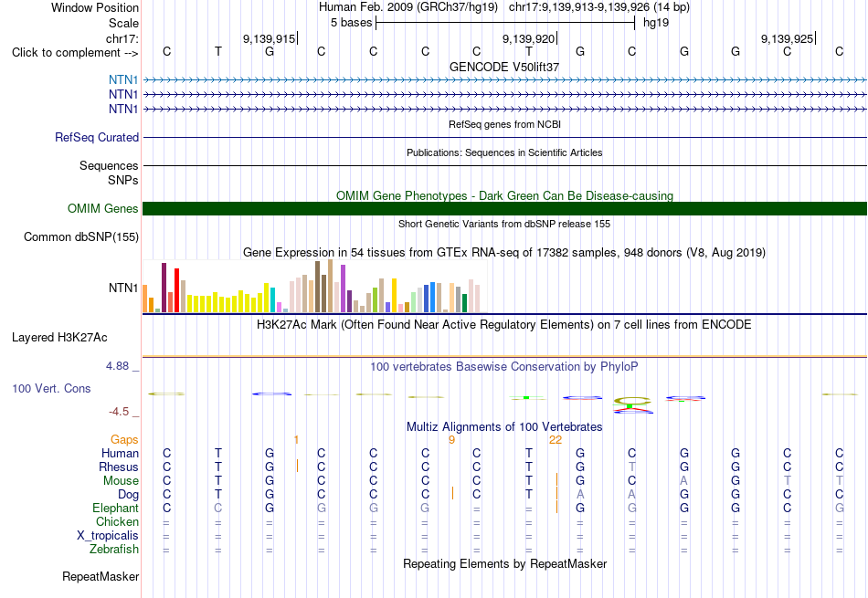868x598 pixels.
Task: Select the Dog alignment row label
Action: (x=128, y=494)
